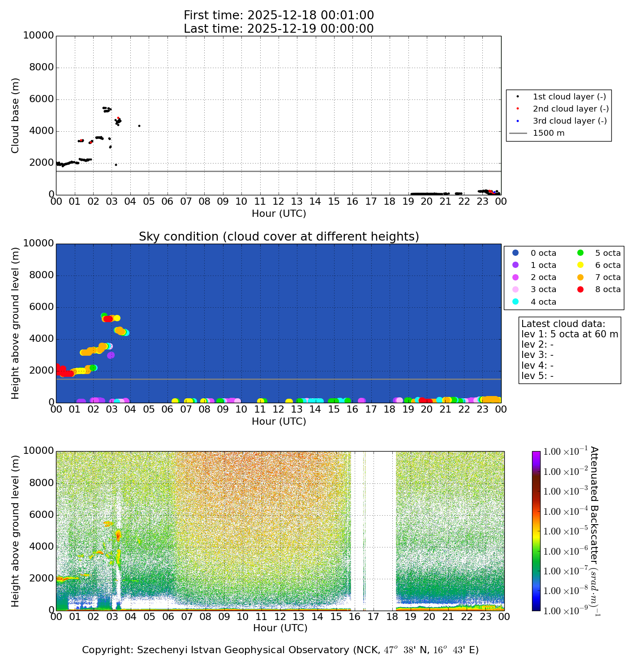Select the 3rd cloud layer legend entry
This screenshot has width=627, height=672.
coord(569,121)
